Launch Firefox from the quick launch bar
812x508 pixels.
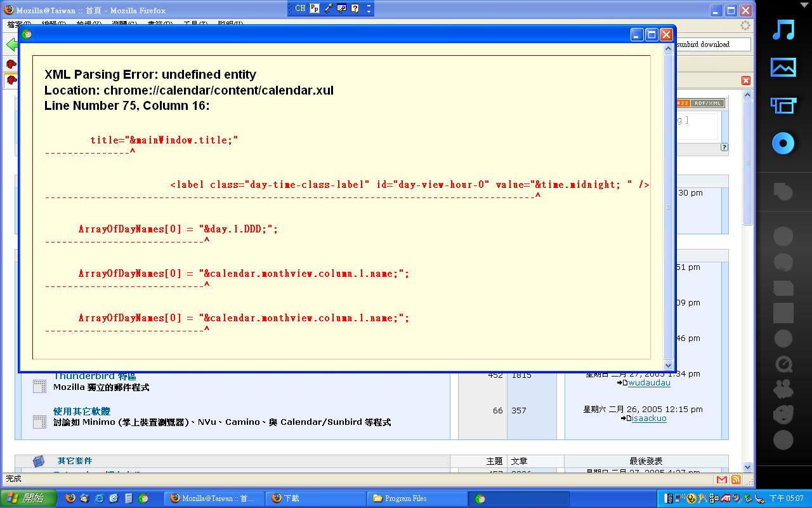click(70, 498)
